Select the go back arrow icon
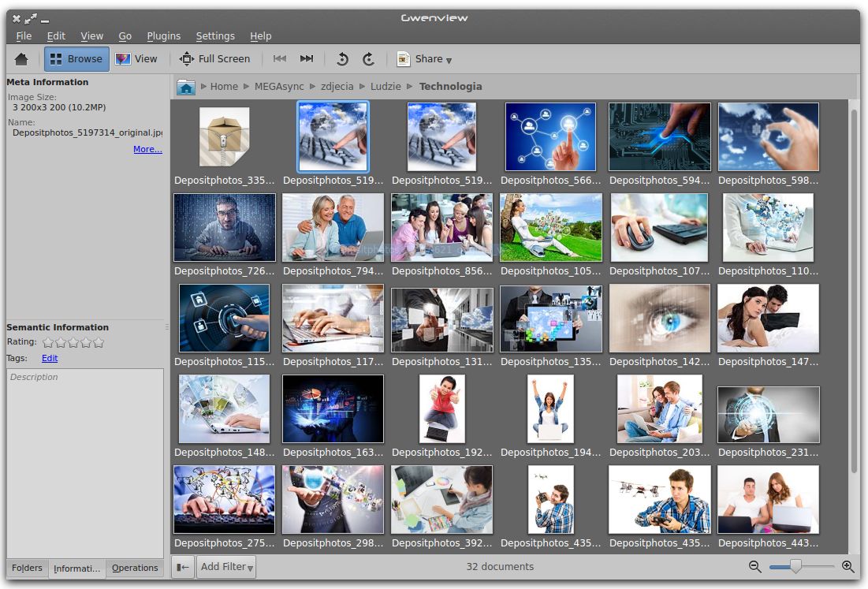868x589 pixels. tap(342, 58)
